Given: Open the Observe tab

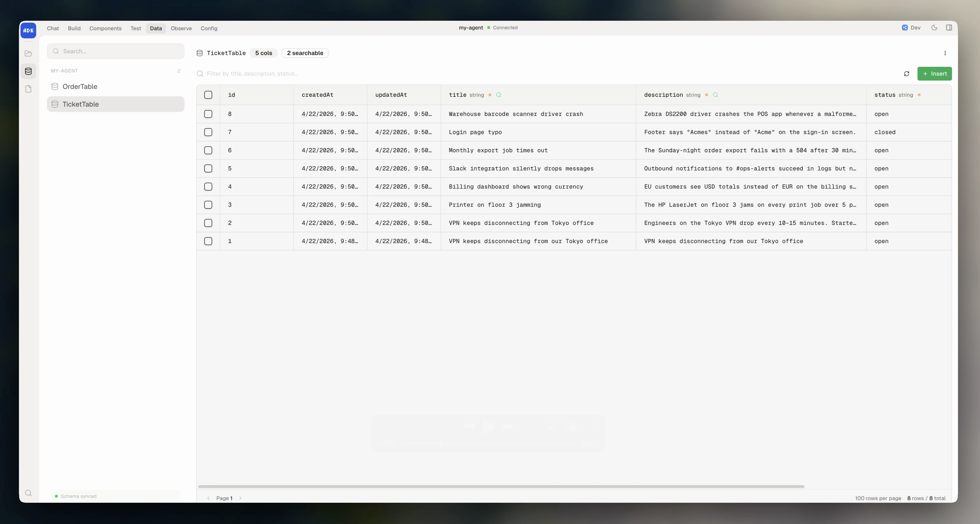Looking at the screenshot, I should coord(181,28).
